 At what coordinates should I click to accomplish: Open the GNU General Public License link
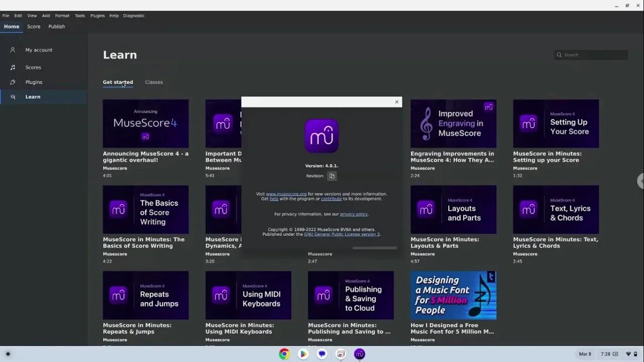pos(342,234)
